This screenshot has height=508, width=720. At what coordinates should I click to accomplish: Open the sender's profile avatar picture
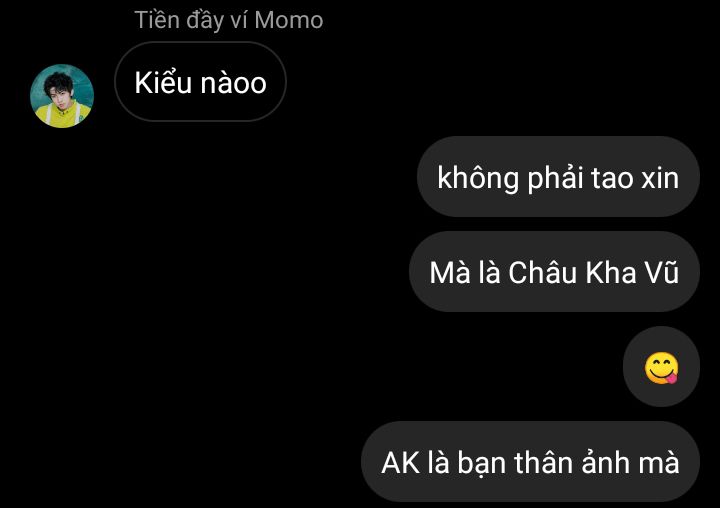62,96
